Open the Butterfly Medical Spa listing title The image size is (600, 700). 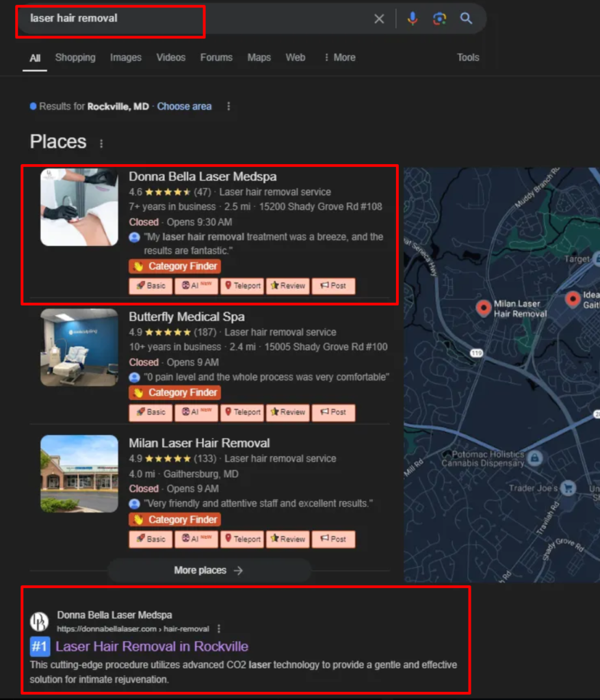pos(187,317)
